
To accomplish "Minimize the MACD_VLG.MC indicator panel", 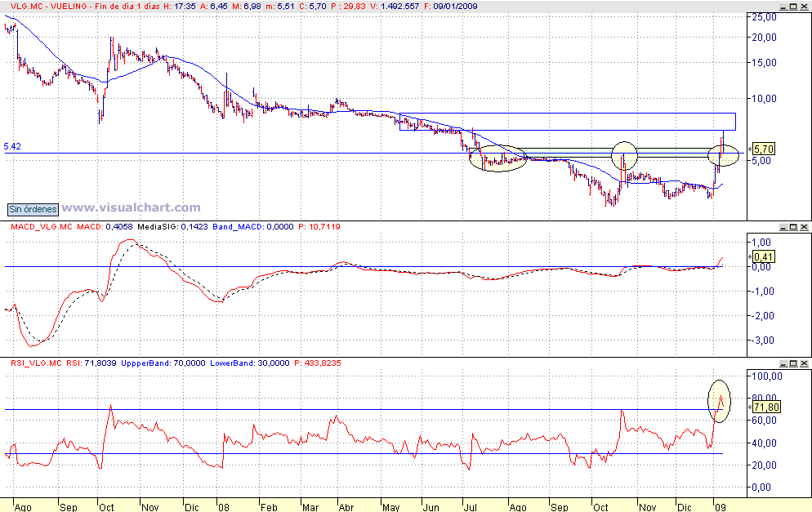I will (x=783, y=227).
